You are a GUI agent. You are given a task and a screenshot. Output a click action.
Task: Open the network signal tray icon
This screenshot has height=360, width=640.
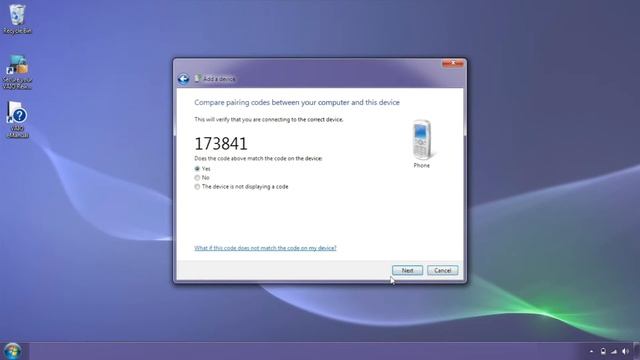click(614, 351)
